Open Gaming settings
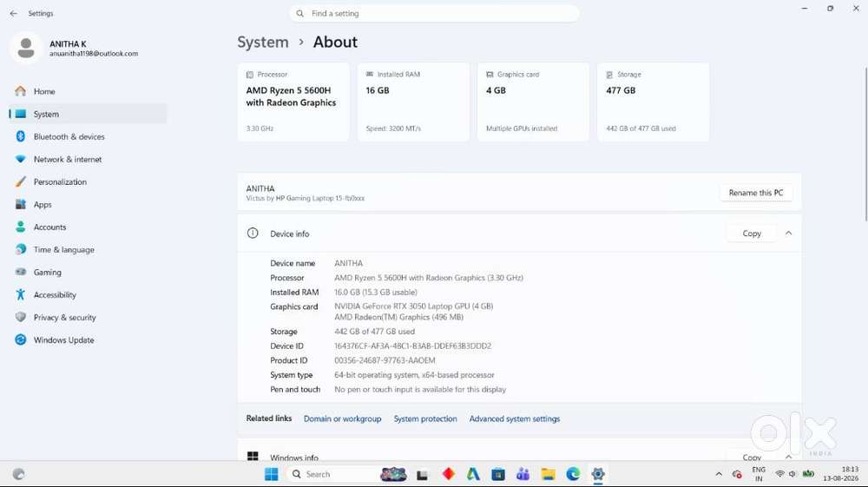Screen dimensions: 868x487 click(x=89, y=273)
